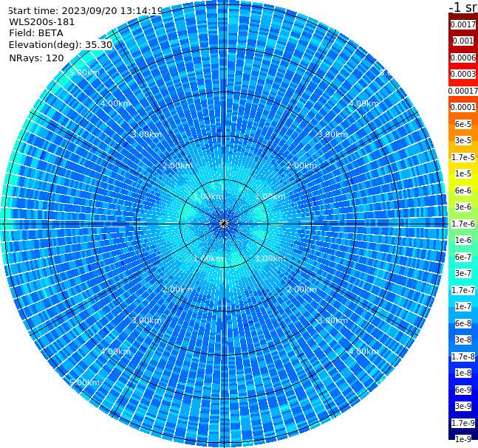Select the Elevation(deg): 35.30 text
Image resolution: width=478 pixels, height=448 pixels.
[x=61, y=45]
